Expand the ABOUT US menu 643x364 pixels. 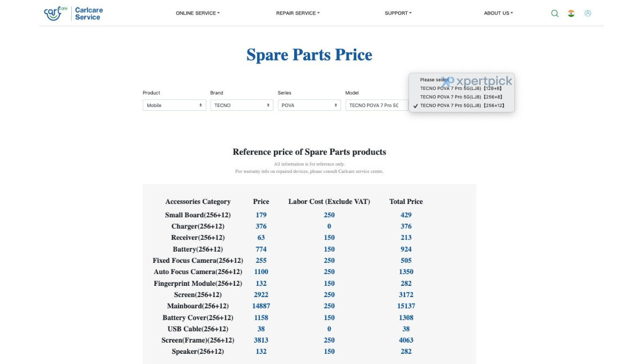click(x=498, y=13)
